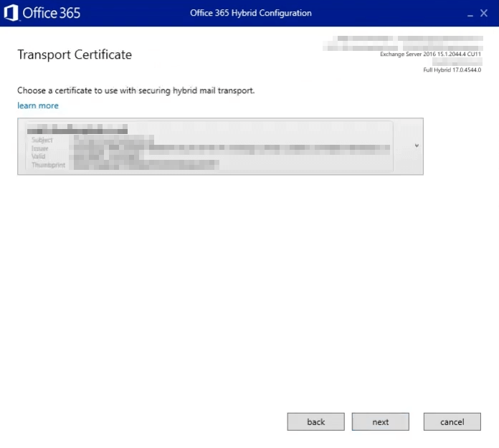Open the 'learn more' link

38,105
